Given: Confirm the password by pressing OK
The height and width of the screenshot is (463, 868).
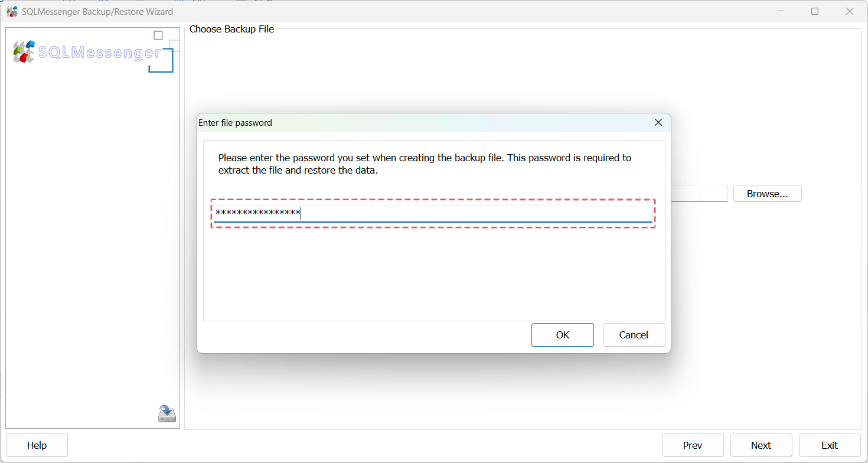Looking at the screenshot, I should point(562,335).
